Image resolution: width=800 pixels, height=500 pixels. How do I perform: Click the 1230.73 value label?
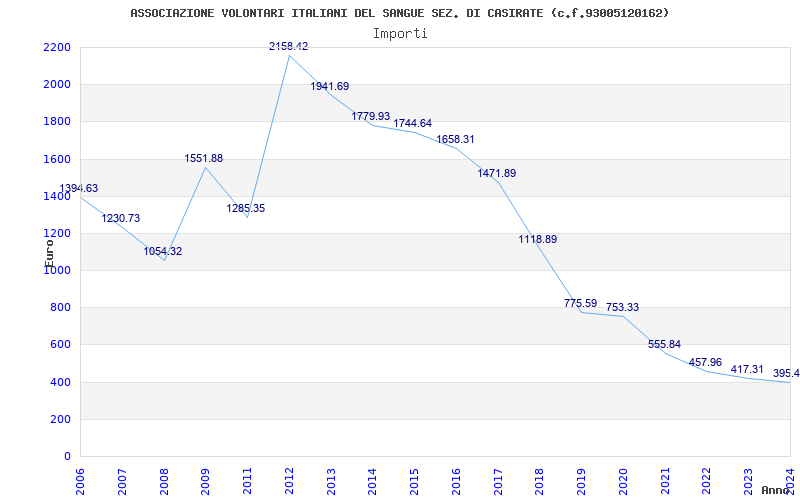point(120,218)
